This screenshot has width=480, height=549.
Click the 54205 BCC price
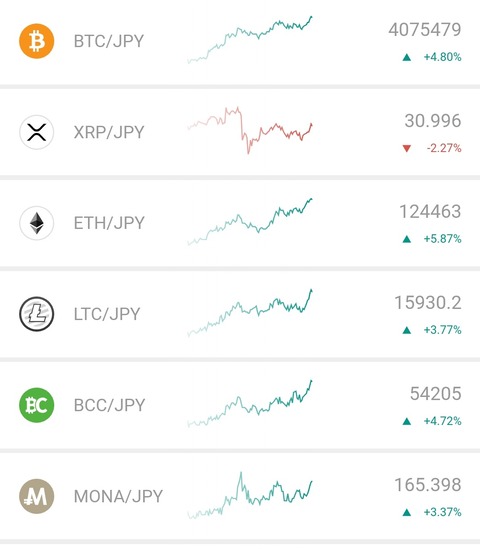(436, 394)
